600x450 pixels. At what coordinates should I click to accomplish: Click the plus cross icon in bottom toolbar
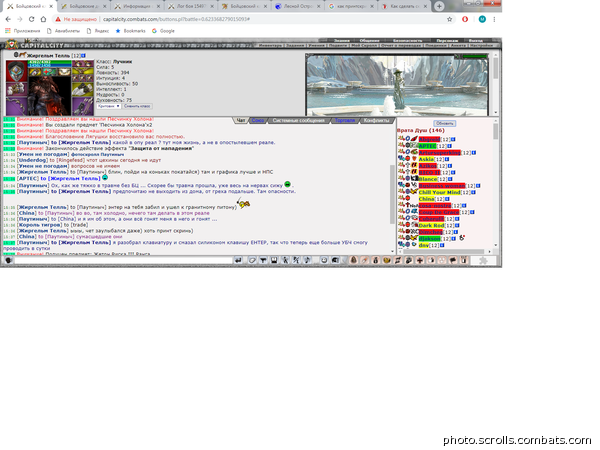[x=419, y=260]
